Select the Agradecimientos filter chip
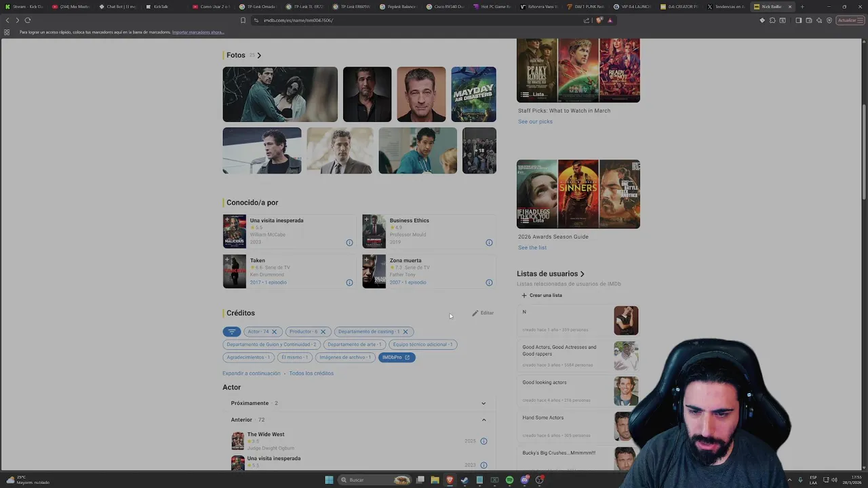Screen dimensions: 868x488 [248, 357]
